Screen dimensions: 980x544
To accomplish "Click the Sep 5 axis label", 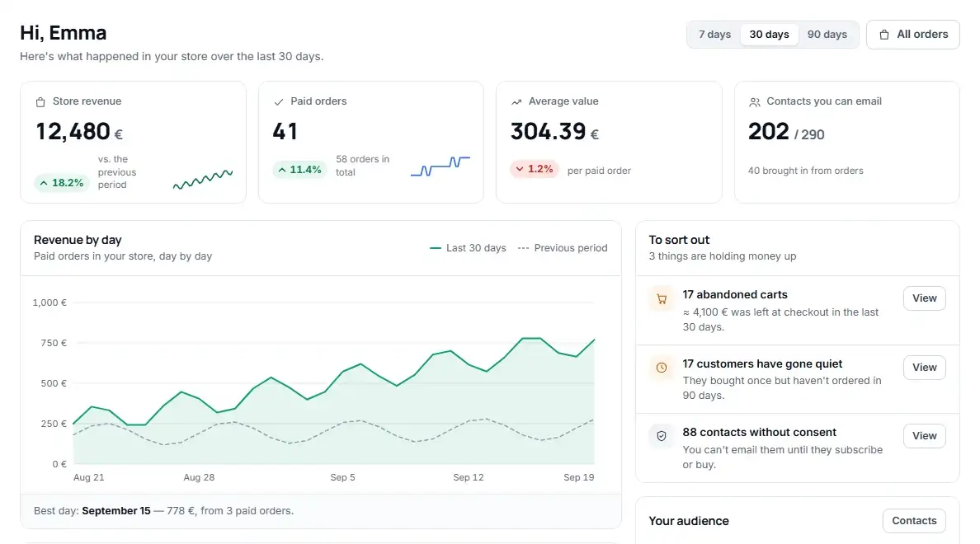I will pyautogui.click(x=342, y=477).
